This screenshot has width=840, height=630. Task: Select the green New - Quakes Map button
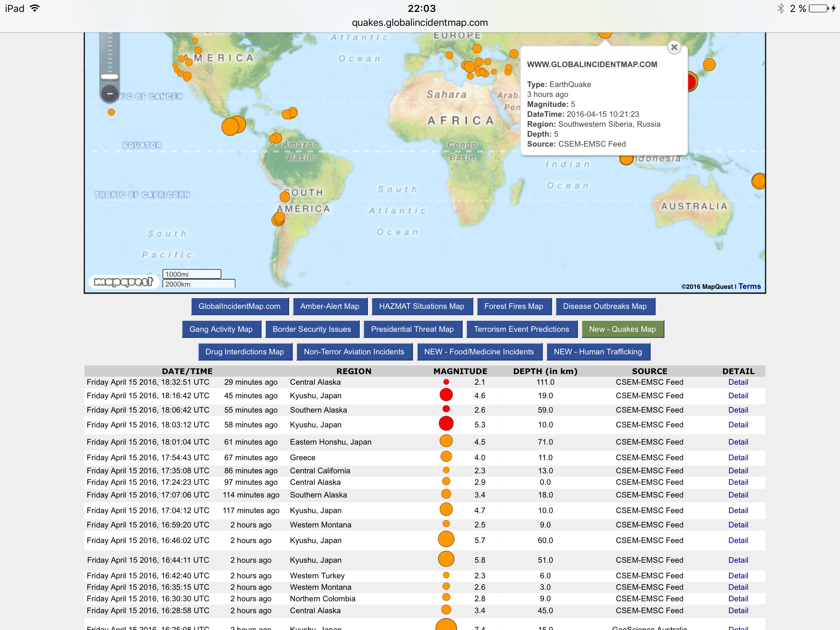pyautogui.click(x=623, y=329)
